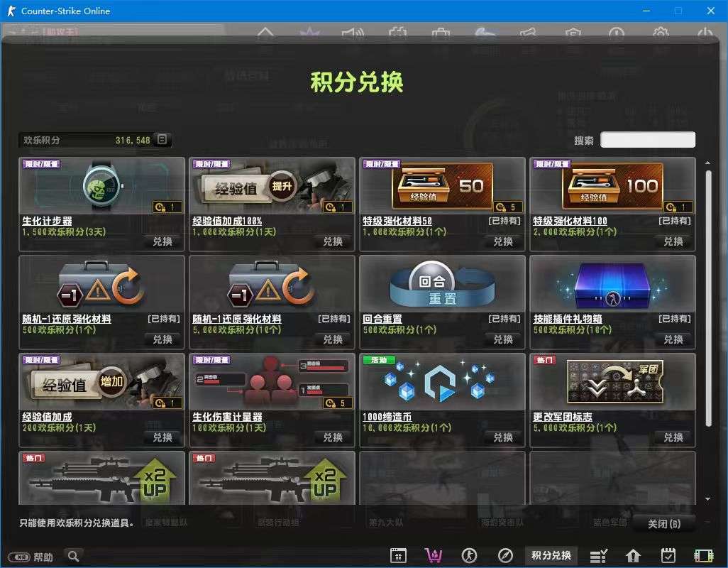Viewport: 728px width, 568px height.
Task: Click the magnifier icon beside 帮助
Action: click(73, 556)
